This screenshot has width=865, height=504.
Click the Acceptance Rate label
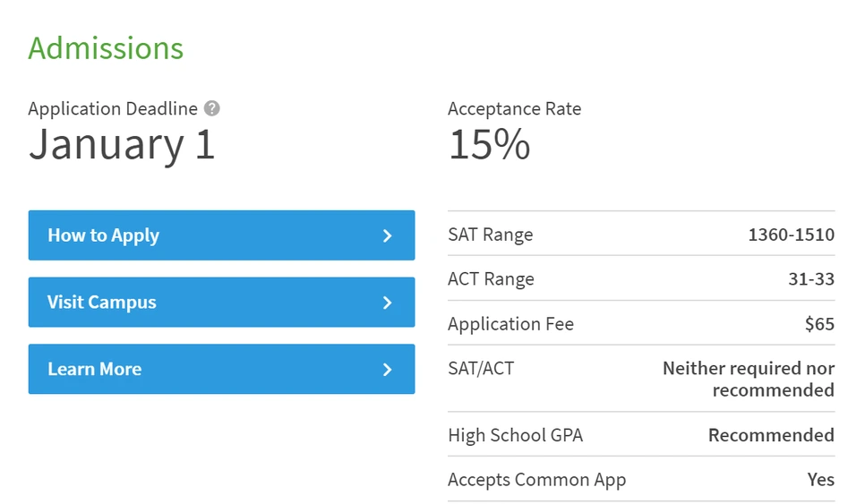click(514, 108)
